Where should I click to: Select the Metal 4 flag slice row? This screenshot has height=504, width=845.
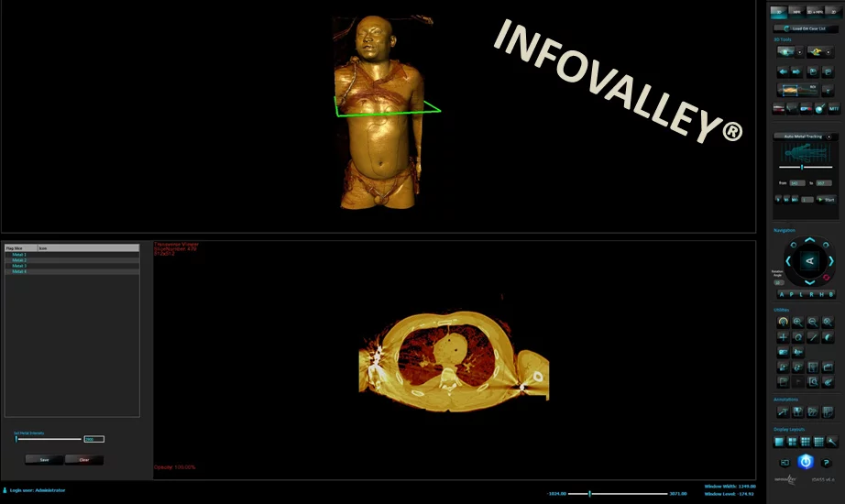72,271
